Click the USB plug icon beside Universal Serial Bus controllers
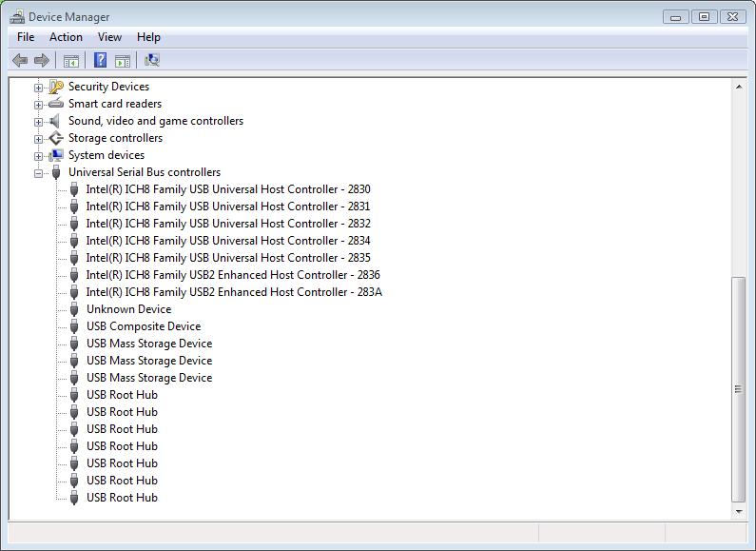Screen dimensions: 756x551 click(x=56, y=172)
